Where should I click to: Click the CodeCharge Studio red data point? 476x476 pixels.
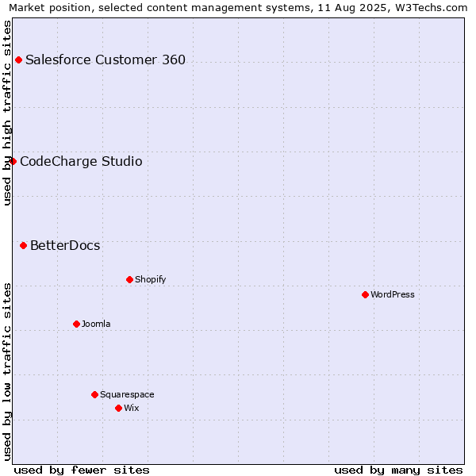[13, 161]
